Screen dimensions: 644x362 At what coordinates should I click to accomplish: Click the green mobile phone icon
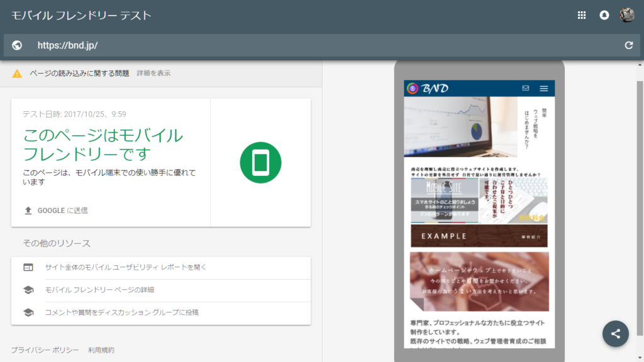coord(260,163)
